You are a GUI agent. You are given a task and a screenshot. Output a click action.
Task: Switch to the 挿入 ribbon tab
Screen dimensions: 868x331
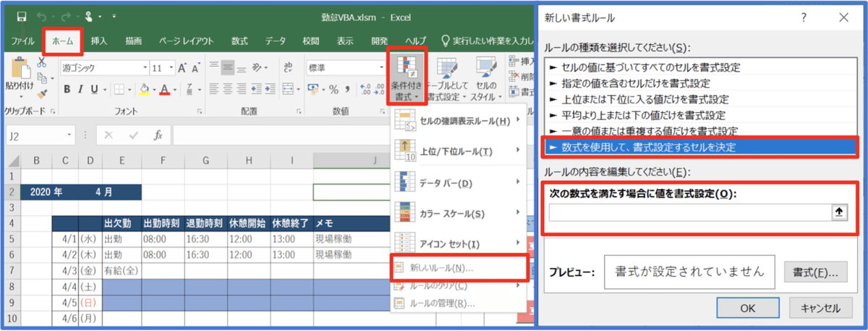(99, 41)
